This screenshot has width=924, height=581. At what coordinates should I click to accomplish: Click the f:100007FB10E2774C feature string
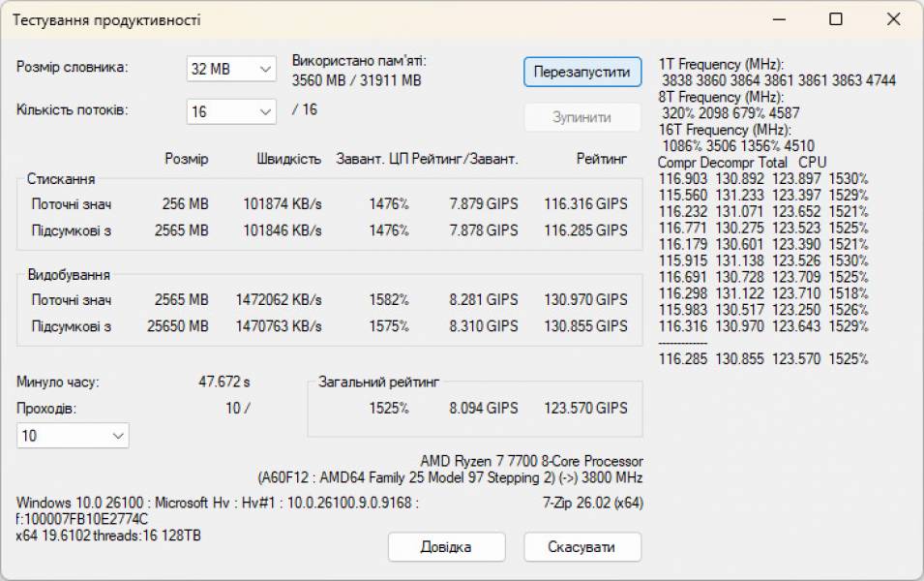tap(82, 519)
